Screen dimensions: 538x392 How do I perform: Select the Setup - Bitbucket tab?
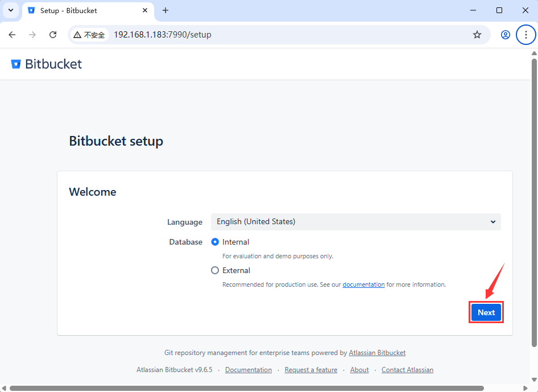click(x=89, y=11)
